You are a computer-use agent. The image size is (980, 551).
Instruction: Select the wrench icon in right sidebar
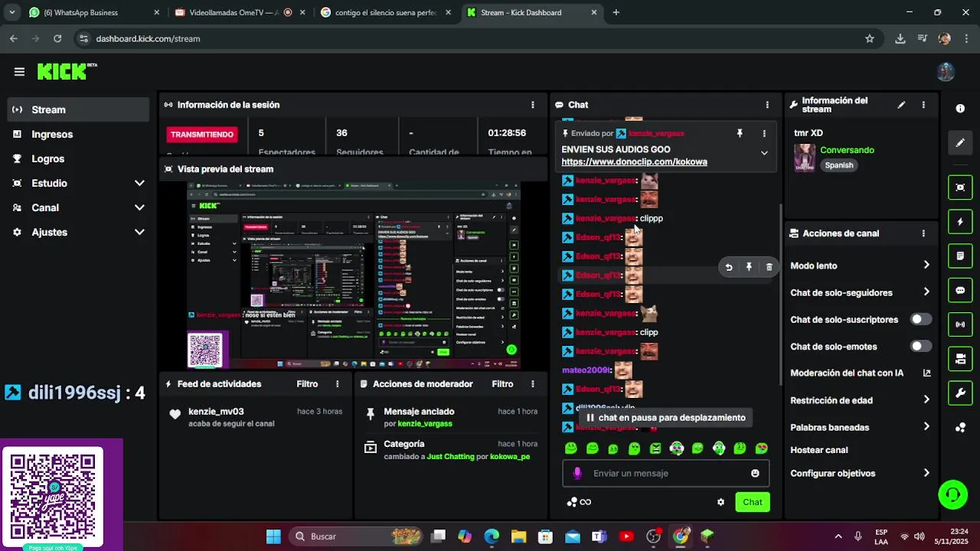point(960,393)
